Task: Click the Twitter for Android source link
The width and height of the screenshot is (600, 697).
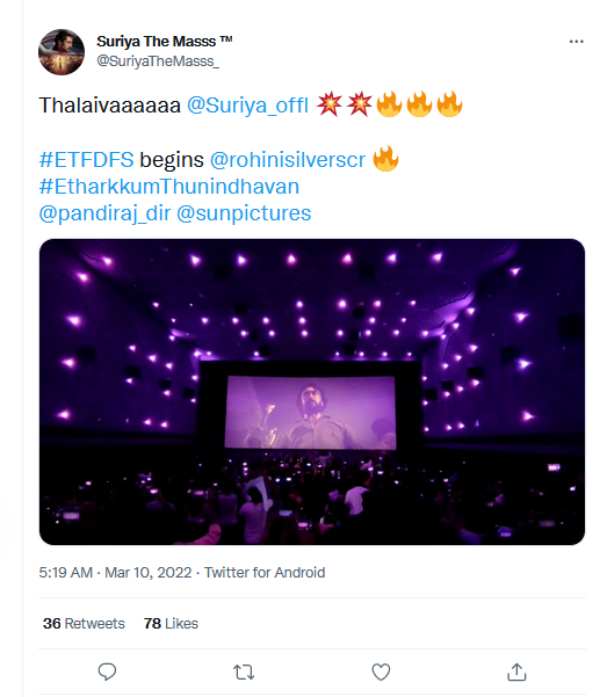Action: tap(264, 573)
